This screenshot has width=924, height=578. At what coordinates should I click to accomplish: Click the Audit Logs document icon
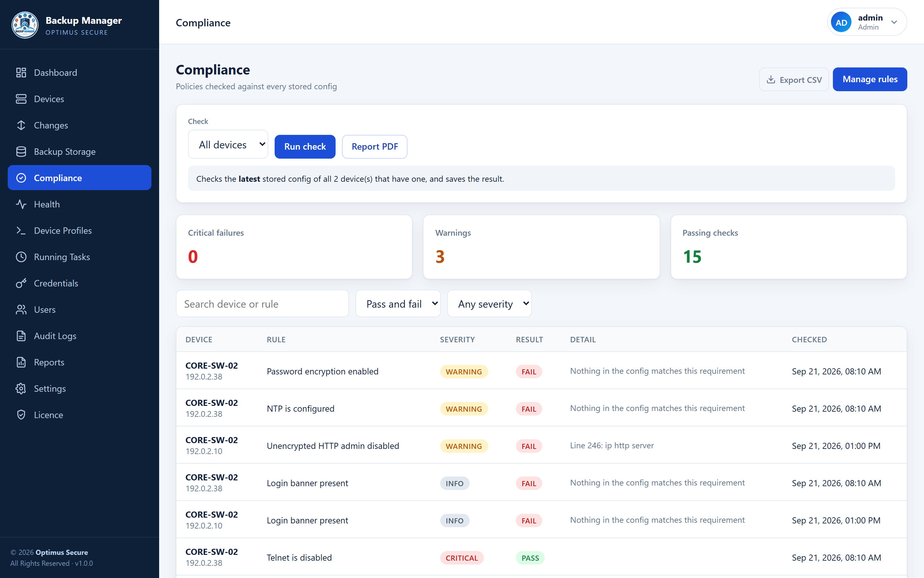(21, 336)
